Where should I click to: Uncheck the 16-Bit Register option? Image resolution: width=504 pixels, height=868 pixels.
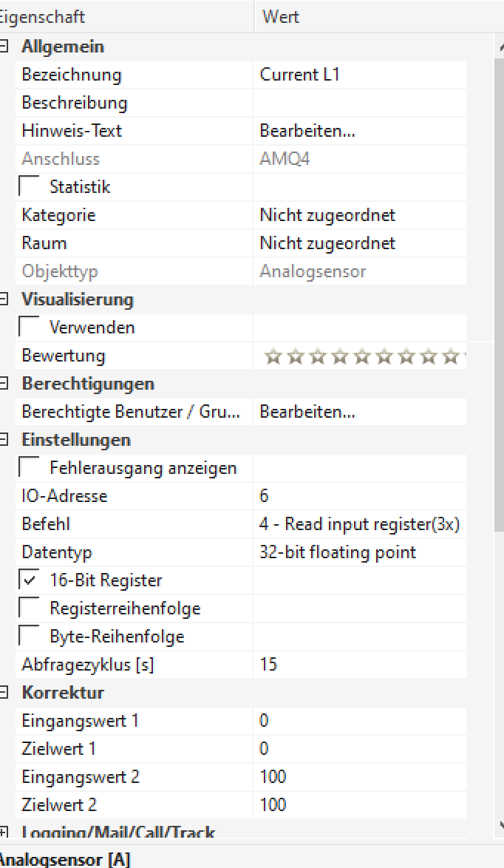30,580
